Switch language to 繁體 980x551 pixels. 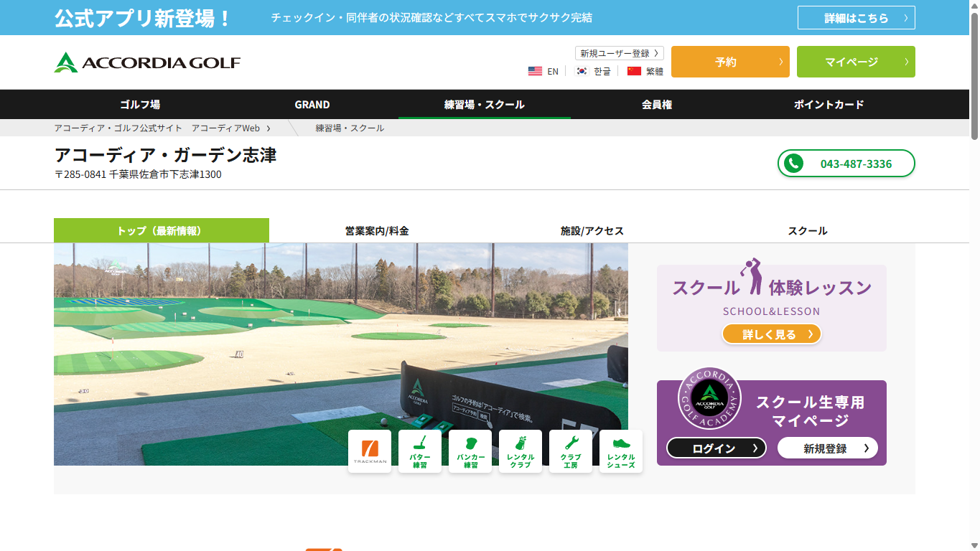(655, 71)
